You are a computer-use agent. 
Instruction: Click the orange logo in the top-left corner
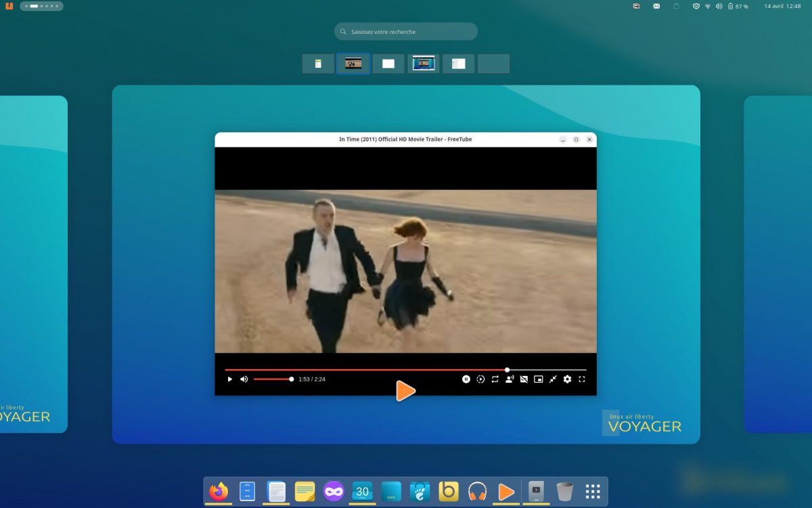(x=9, y=6)
